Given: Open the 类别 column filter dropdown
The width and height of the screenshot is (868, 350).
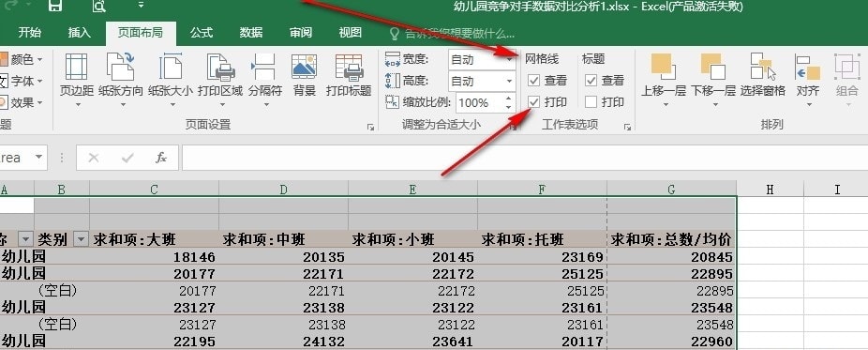Looking at the screenshot, I should tap(81, 239).
